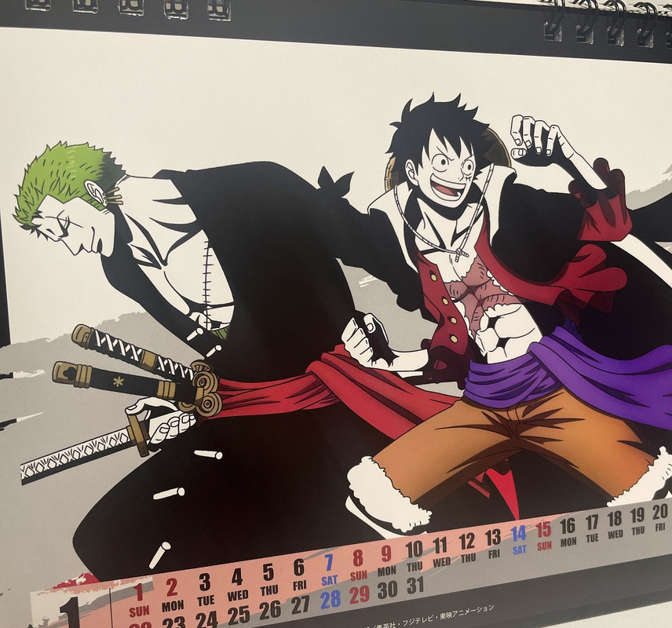Click the black-haired grinning character's face

pyautogui.click(x=446, y=171)
